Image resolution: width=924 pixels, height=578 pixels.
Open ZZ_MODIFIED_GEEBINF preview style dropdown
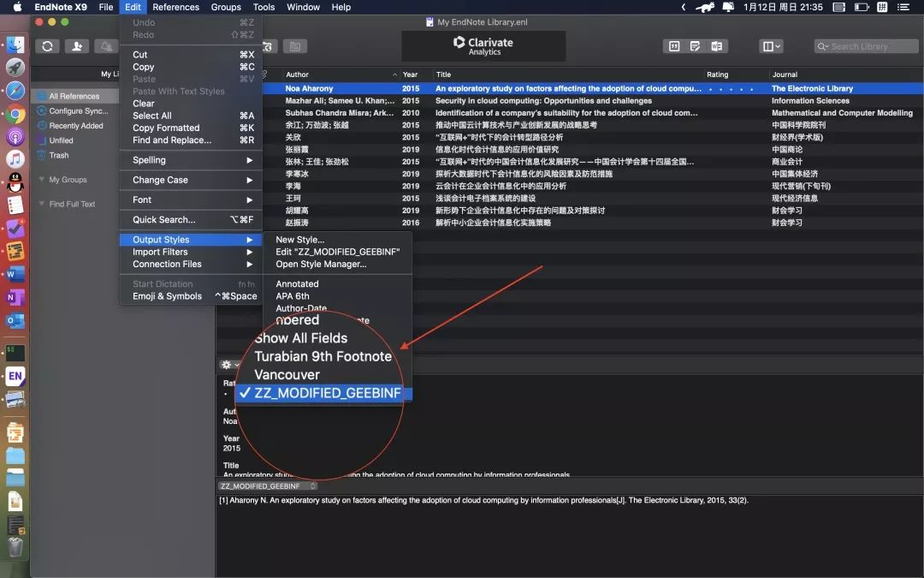click(x=268, y=486)
